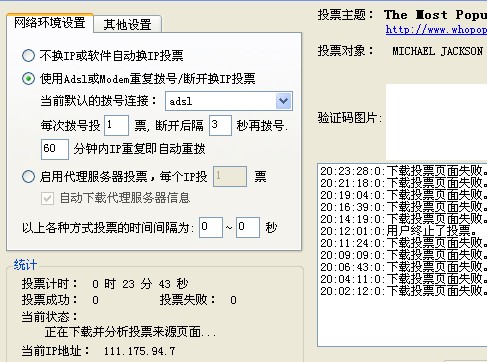This screenshot has width=487, height=362.
Task: Select log entry at 20:19:04
Action: coord(403,195)
